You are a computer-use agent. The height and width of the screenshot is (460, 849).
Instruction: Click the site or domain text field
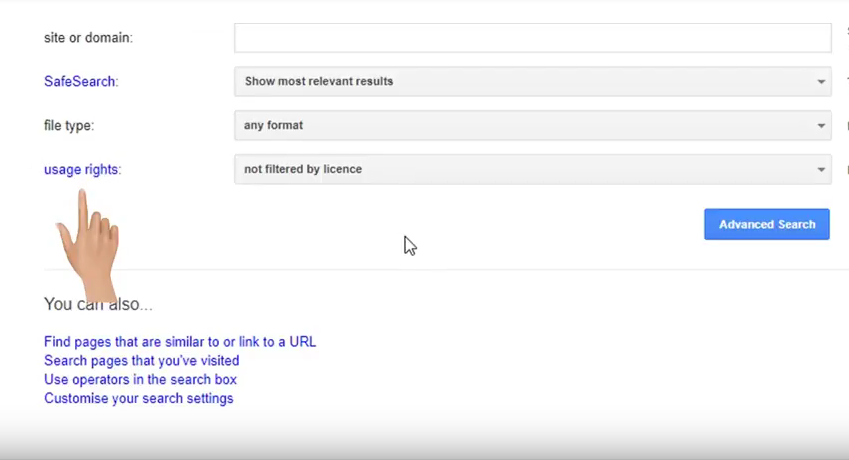pyautogui.click(x=532, y=38)
